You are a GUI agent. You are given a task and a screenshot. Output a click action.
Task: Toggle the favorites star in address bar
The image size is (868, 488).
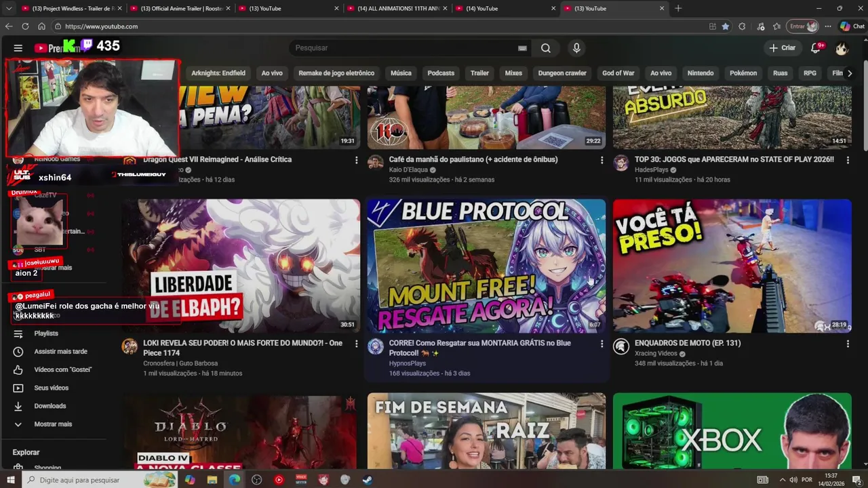click(726, 26)
